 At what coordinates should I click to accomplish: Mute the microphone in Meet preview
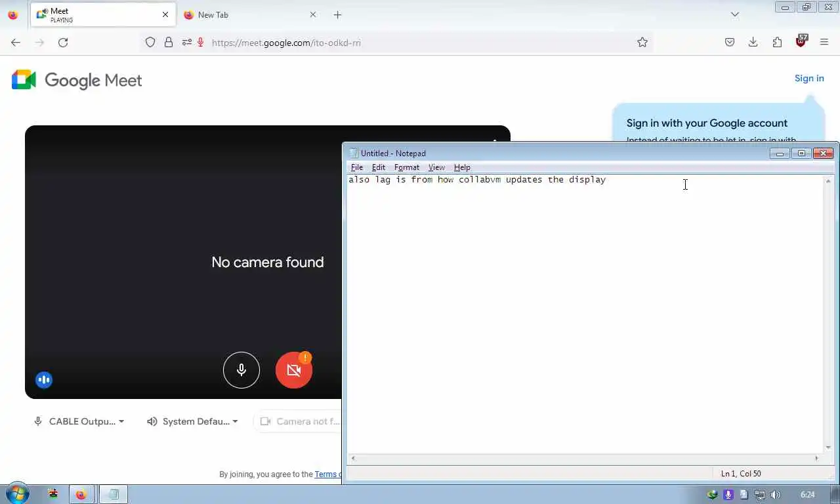[x=241, y=370]
